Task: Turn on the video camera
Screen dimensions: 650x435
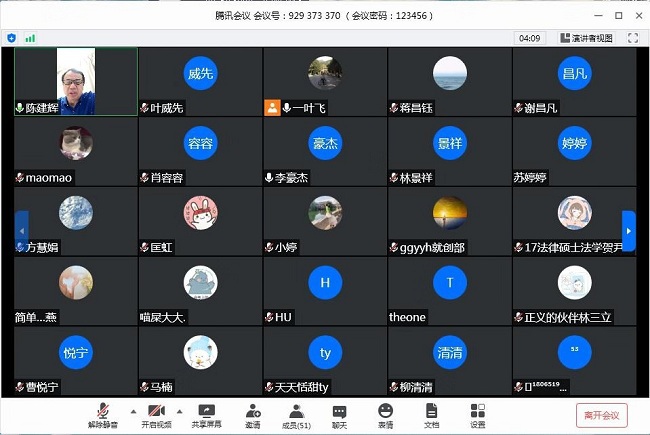Action: coord(156,415)
